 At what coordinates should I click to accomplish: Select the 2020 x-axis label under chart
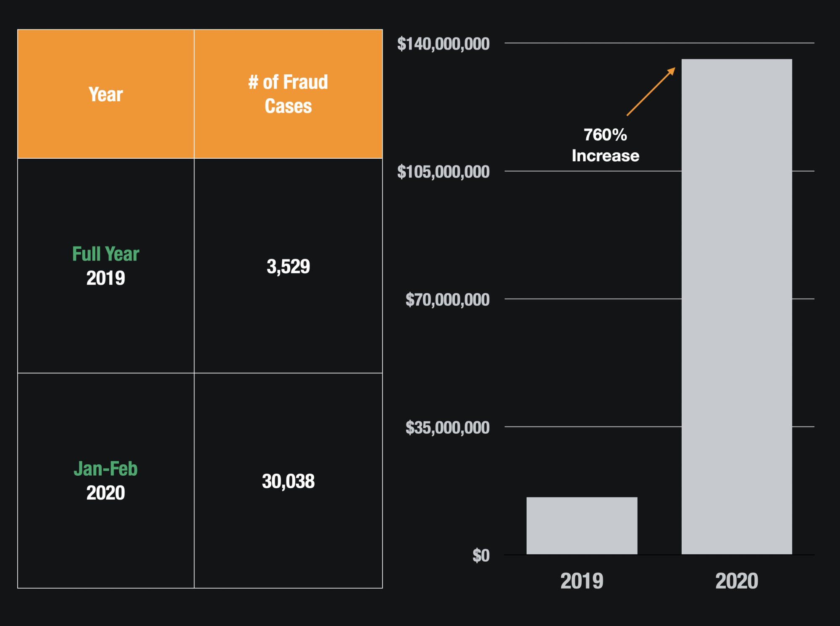coord(737,581)
